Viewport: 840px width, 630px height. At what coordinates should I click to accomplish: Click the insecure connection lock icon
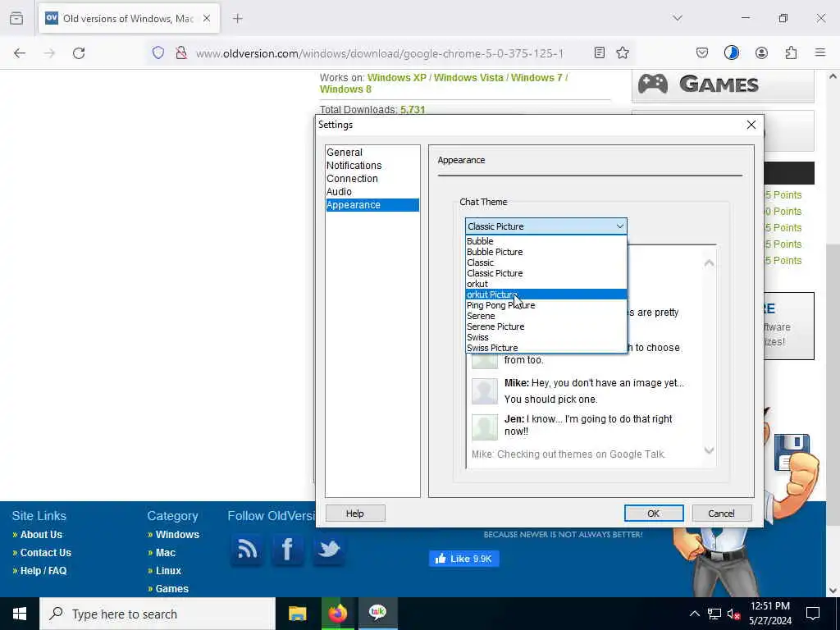click(181, 52)
